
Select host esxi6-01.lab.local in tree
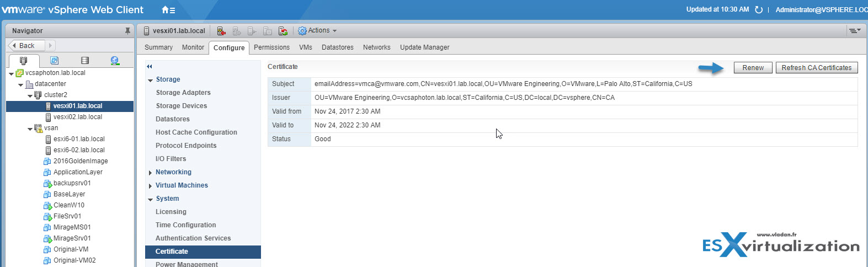coord(79,139)
